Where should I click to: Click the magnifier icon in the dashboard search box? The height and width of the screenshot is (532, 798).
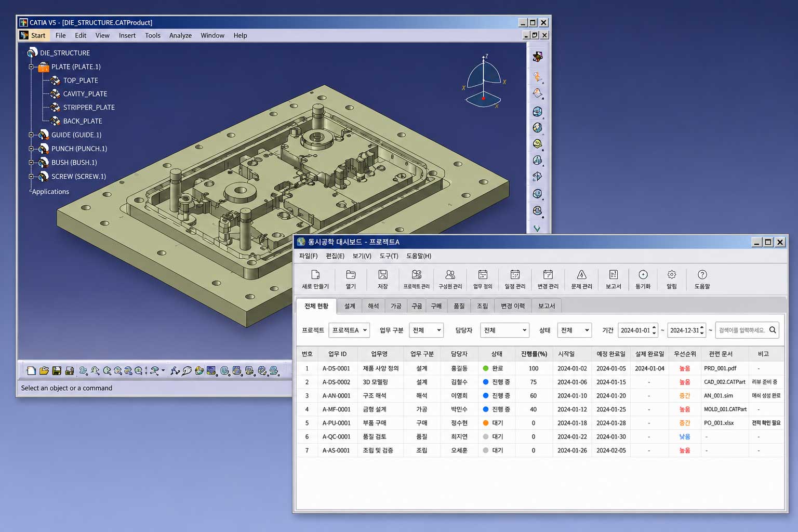pyautogui.click(x=773, y=330)
